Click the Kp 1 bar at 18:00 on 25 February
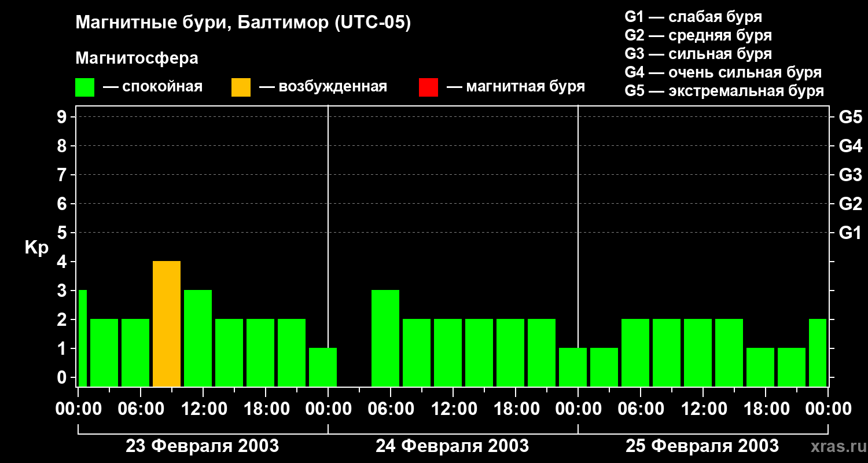This screenshot has height=463, width=868. click(x=760, y=367)
